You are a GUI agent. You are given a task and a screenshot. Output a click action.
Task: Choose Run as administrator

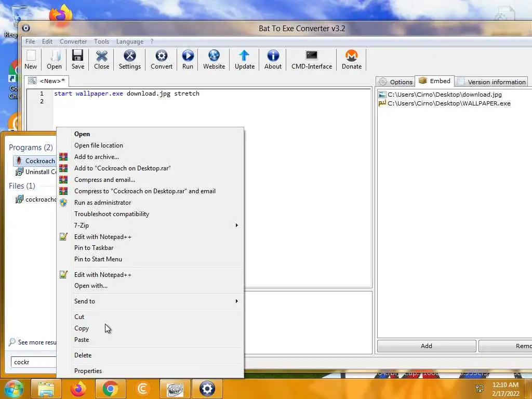pos(150,203)
